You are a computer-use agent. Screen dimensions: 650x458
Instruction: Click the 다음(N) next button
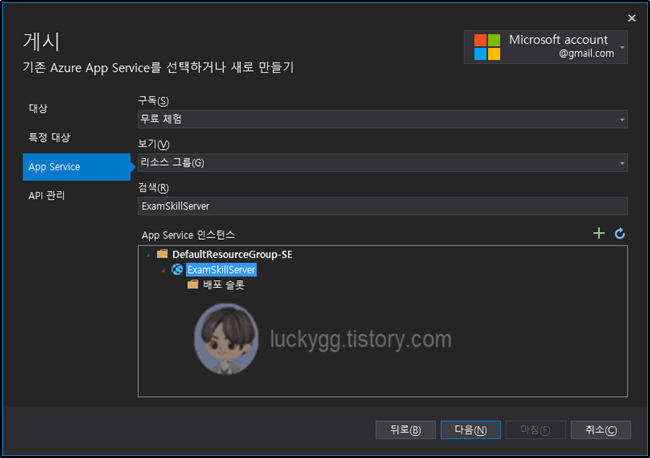471,430
